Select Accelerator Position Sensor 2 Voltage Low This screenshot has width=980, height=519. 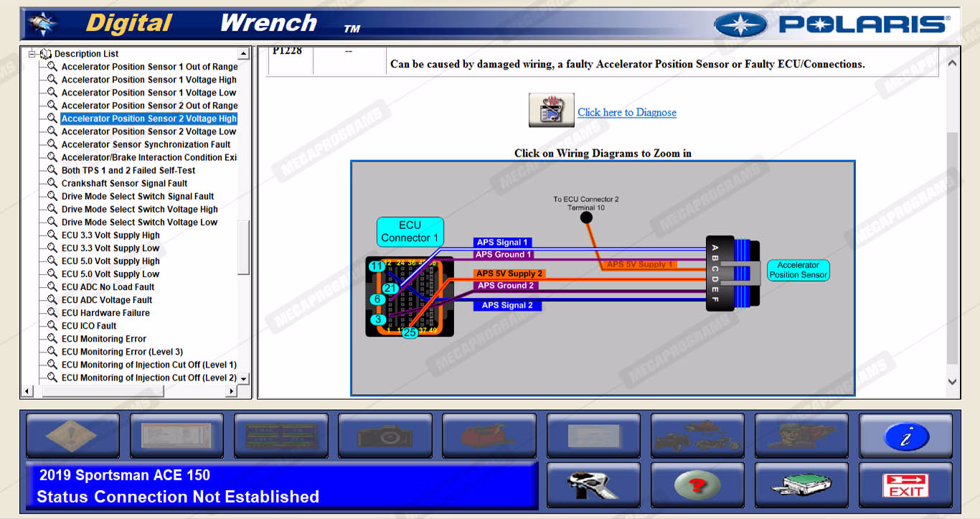click(x=149, y=131)
